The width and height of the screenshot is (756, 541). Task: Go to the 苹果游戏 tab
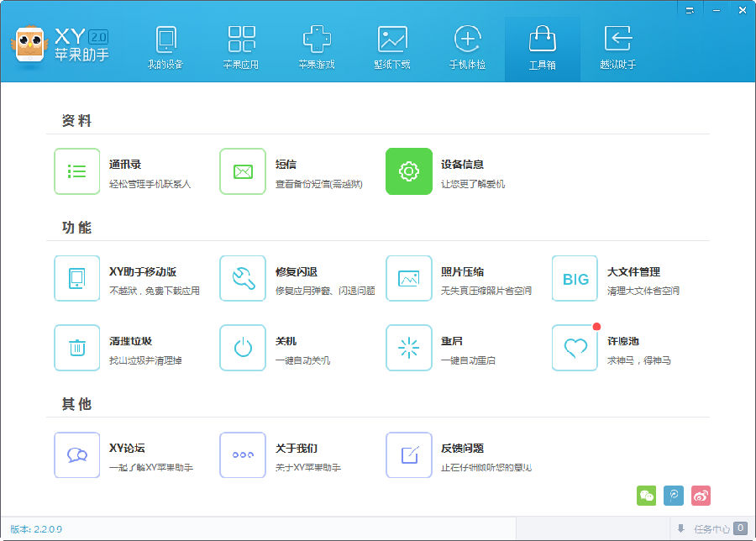pos(317,48)
